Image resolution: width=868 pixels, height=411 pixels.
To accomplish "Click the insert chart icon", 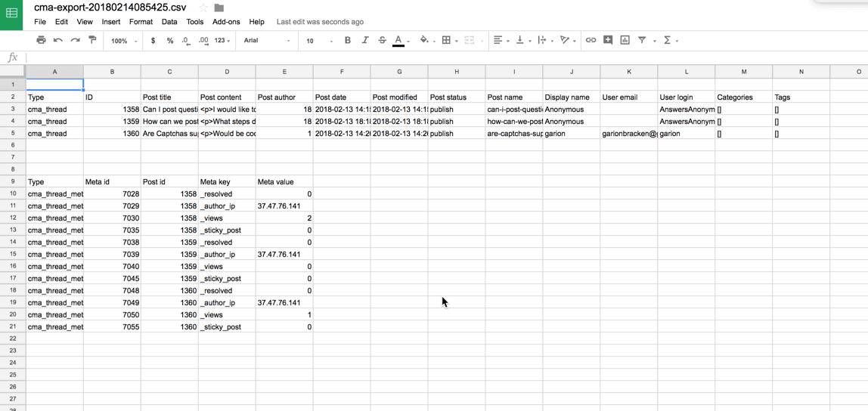I will point(625,40).
